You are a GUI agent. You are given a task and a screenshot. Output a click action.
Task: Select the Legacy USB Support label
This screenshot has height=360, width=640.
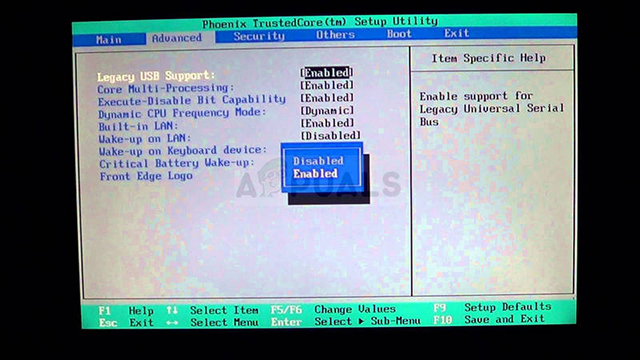tap(156, 76)
